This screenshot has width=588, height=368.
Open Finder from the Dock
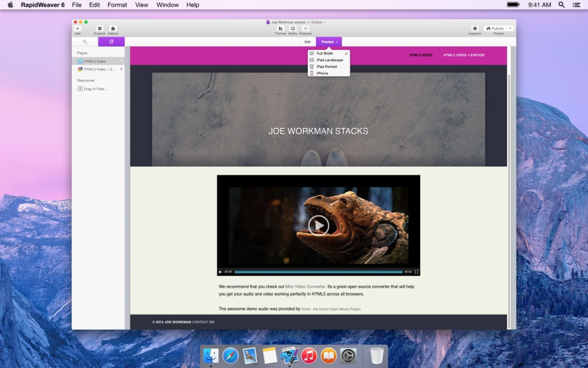211,355
